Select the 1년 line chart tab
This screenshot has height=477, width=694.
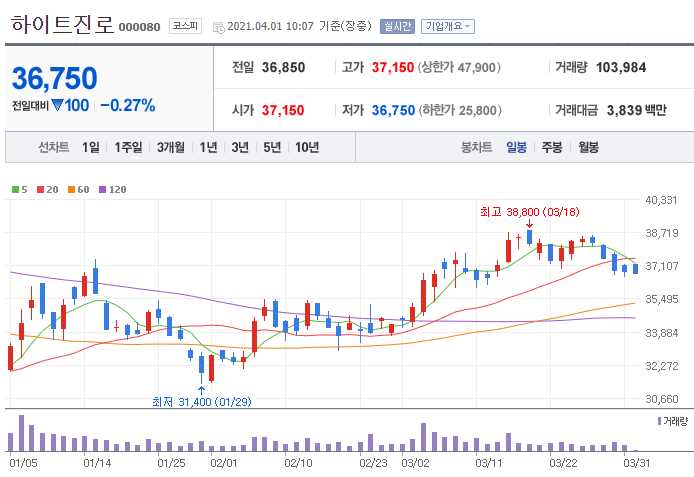point(208,147)
